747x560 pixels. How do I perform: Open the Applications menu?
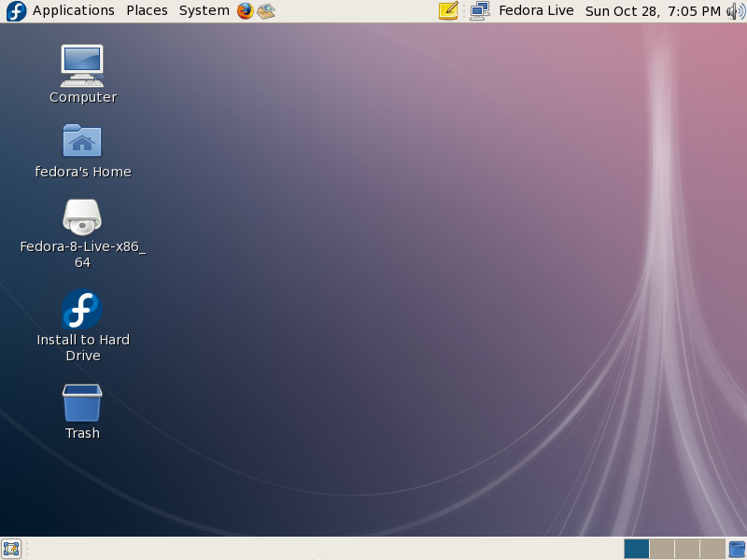tap(73, 10)
